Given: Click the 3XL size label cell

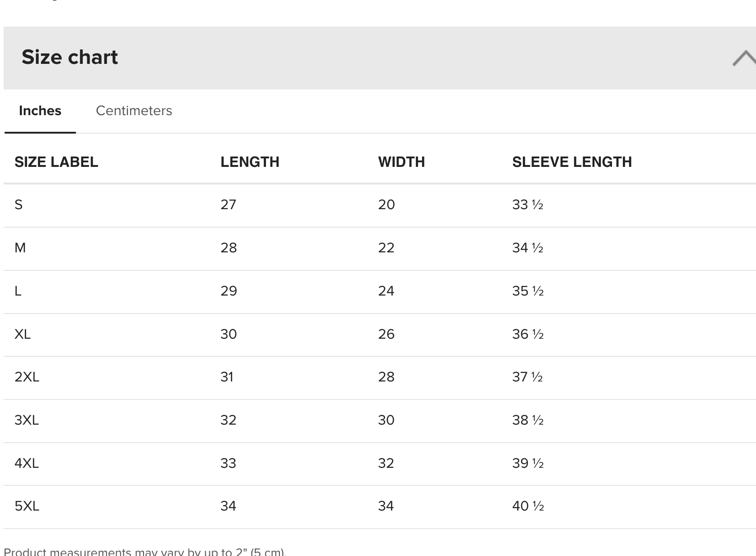Looking at the screenshot, I should pyautogui.click(x=27, y=420).
